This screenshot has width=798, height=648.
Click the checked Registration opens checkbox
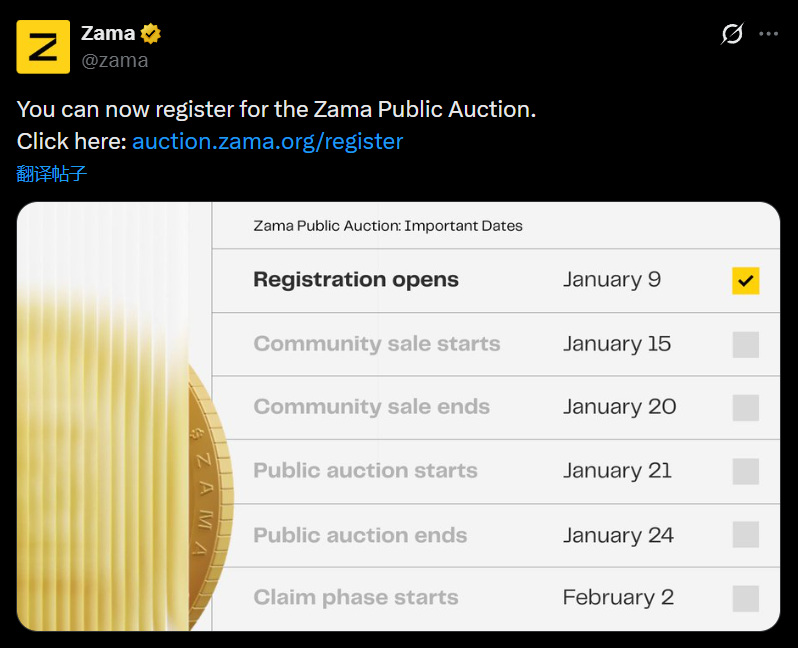point(745,281)
